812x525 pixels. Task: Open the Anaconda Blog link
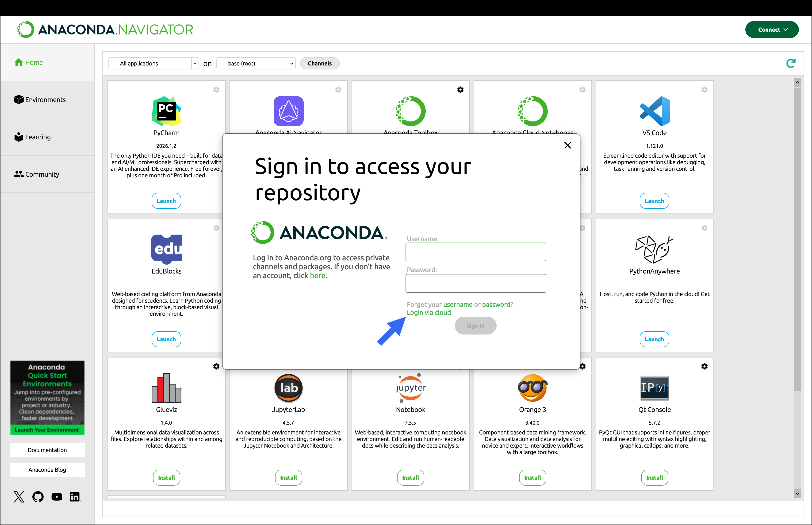[x=47, y=470]
